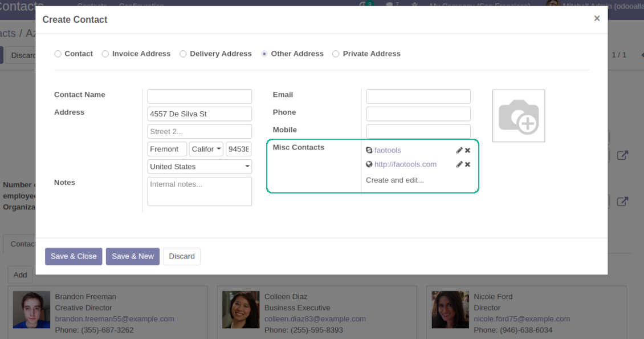Screen dimensions: 644x339
Task: Open the http://faotools.com link
Action: (405, 164)
